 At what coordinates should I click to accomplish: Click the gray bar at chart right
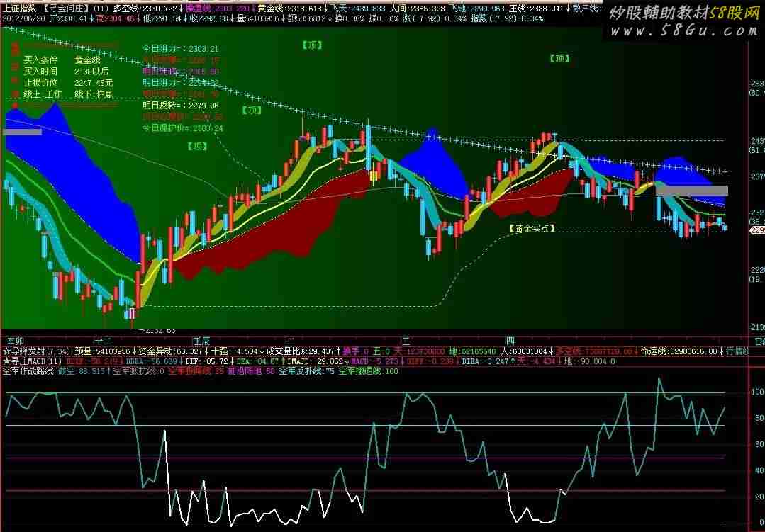tap(691, 191)
